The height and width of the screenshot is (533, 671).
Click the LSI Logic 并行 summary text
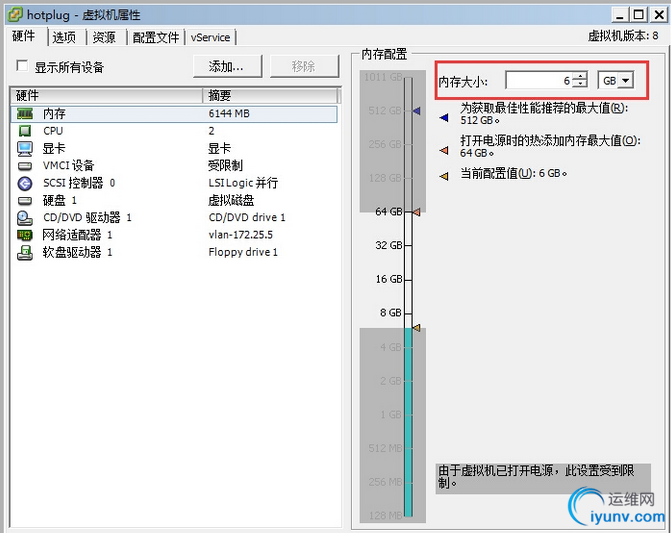(243, 183)
